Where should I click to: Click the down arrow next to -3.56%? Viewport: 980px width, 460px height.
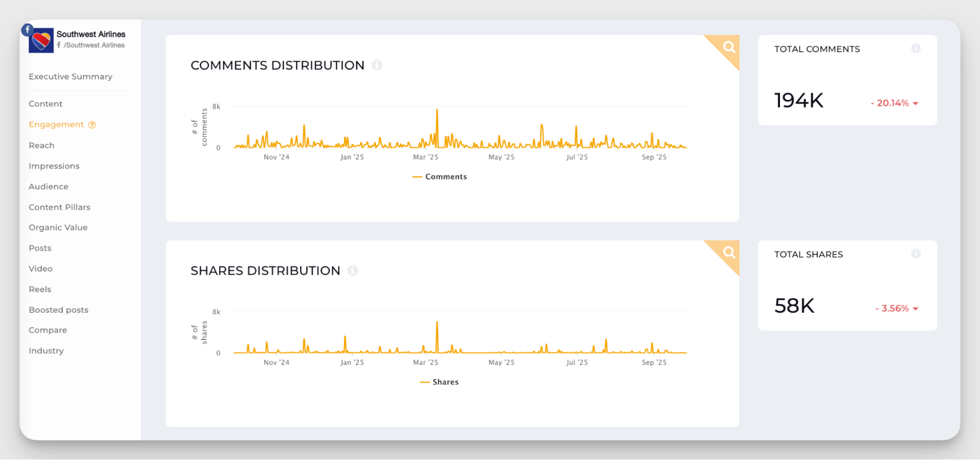pos(915,309)
